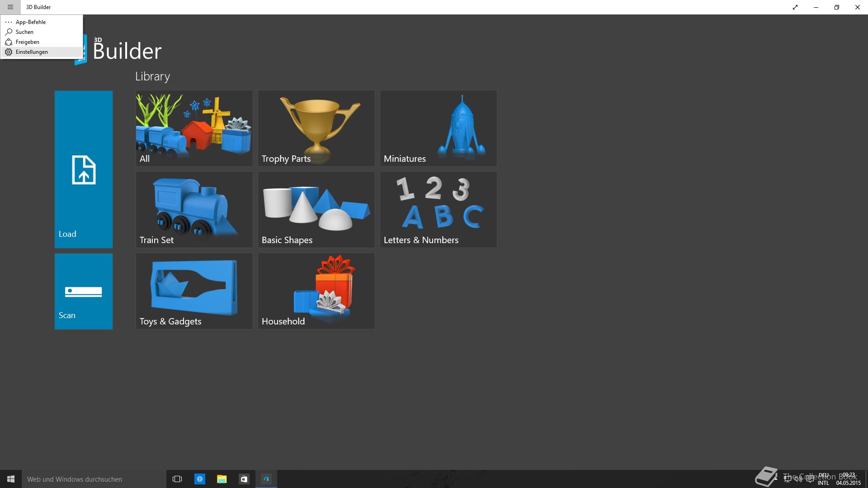Open the network icon in system tray

[x=788, y=479]
